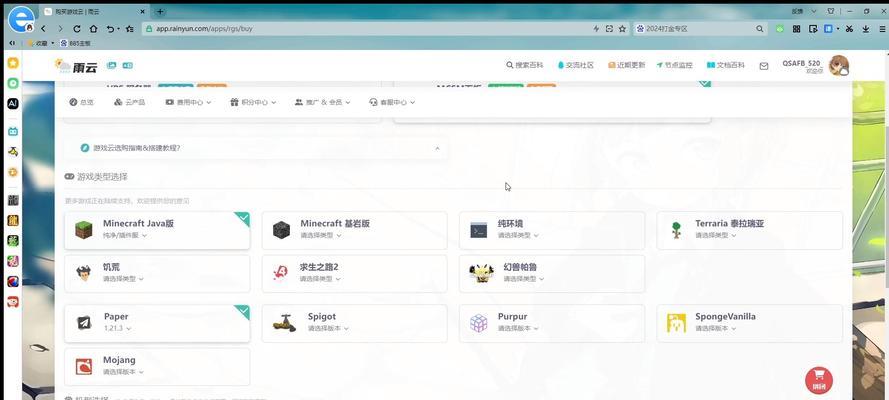889x400 pixels.
Task: Open the favorites list star icon
Action: click(x=129, y=28)
